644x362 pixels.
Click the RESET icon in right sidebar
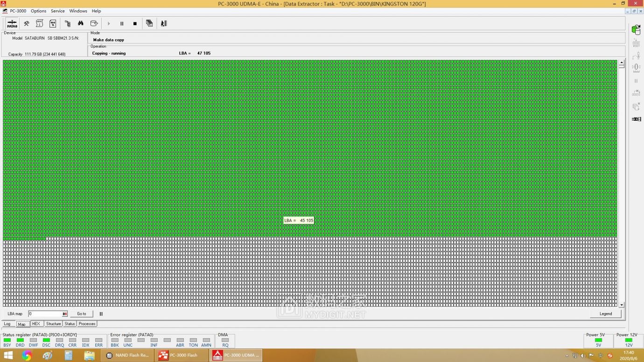click(636, 43)
